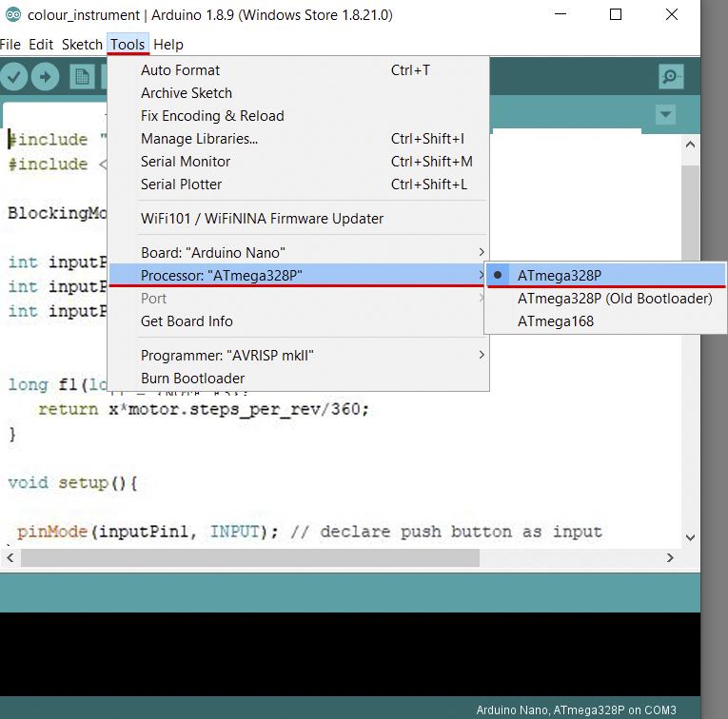Click the "void setup(){" code line
The height and width of the screenshot is (719, 728).
tap(73, 483)
